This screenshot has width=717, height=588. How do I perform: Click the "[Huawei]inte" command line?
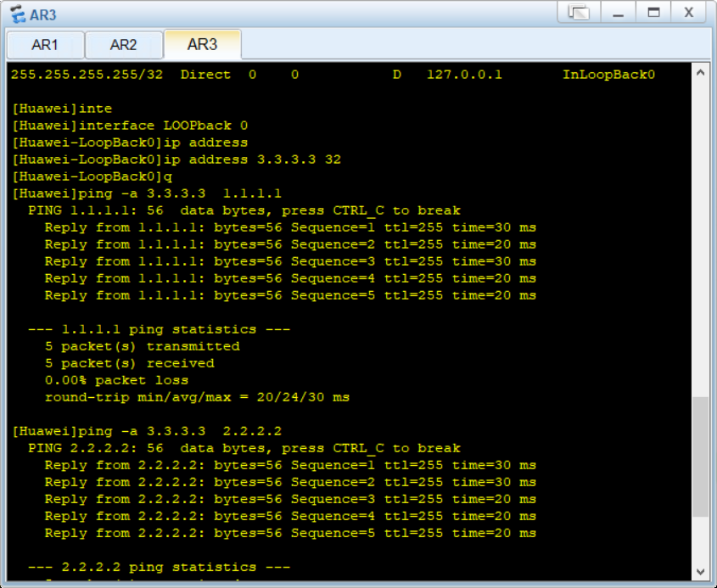point(62,109)
